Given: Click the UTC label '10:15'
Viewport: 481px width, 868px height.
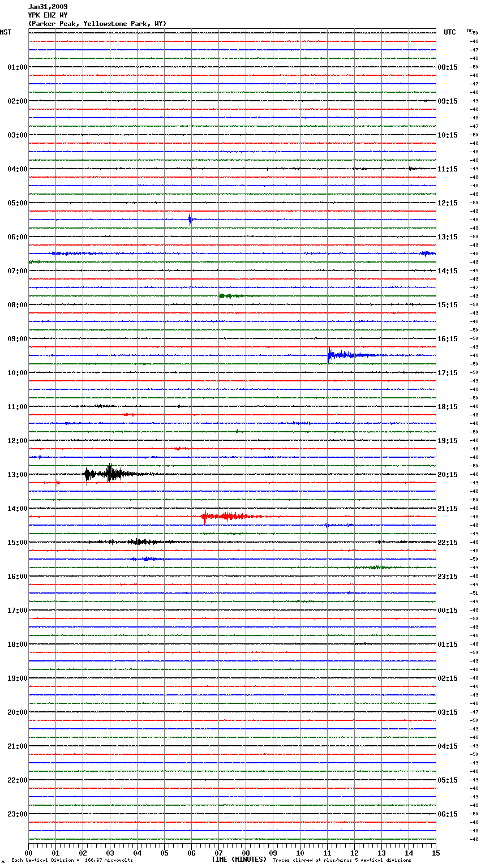Looking at the screenshot, I should 448,135.
